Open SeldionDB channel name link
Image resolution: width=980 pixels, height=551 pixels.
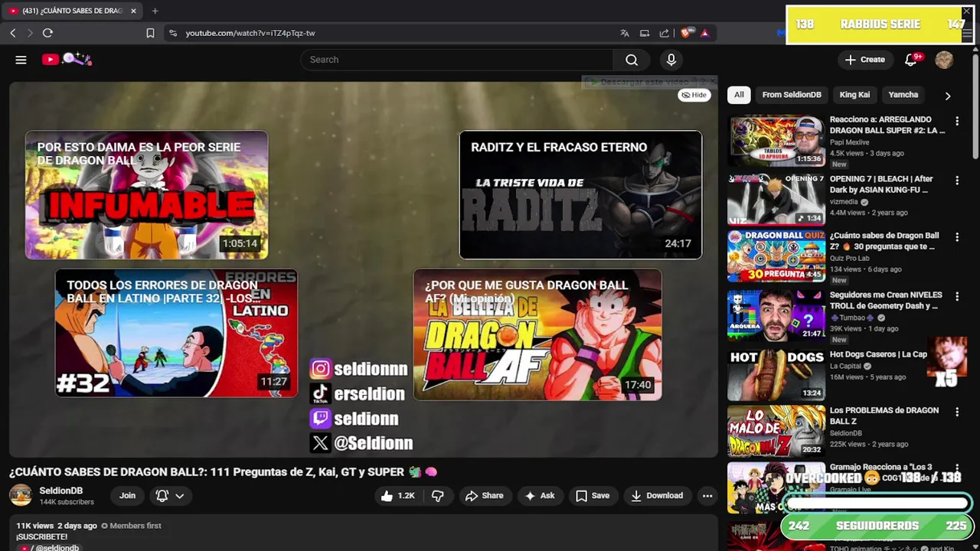point(61,491)
